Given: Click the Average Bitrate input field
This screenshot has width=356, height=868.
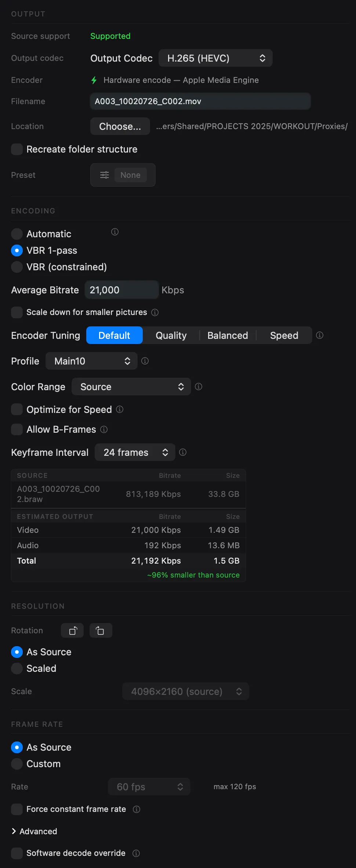Looking at the screenshot, I should 121,290.
